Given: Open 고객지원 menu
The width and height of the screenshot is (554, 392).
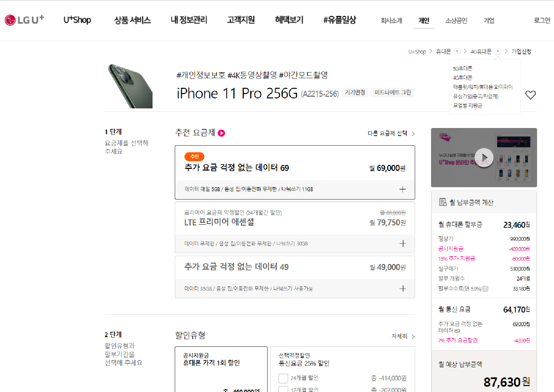Looking at the screenshot, I should point(241,20).
